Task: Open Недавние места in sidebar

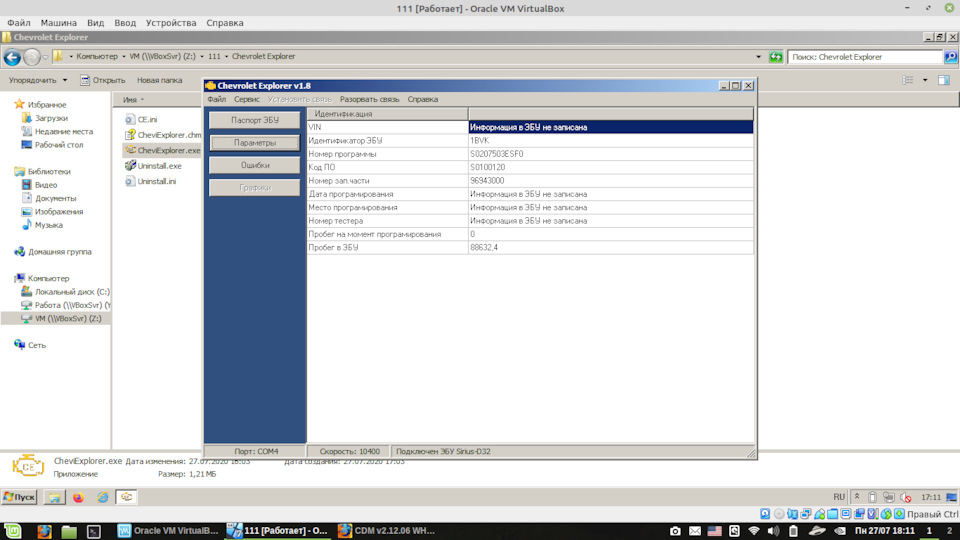Action: coord(57,132)
